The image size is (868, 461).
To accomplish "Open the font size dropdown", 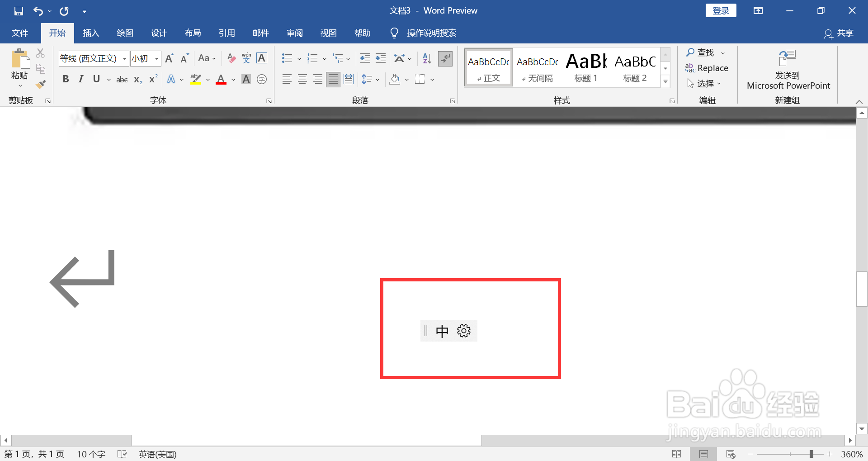I will point(156,59).
